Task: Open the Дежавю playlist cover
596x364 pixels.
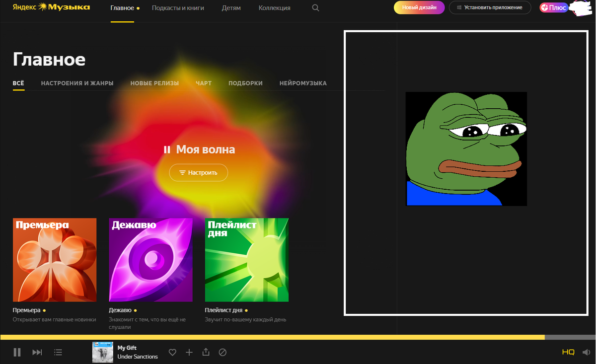Action: tap(150, 260)
